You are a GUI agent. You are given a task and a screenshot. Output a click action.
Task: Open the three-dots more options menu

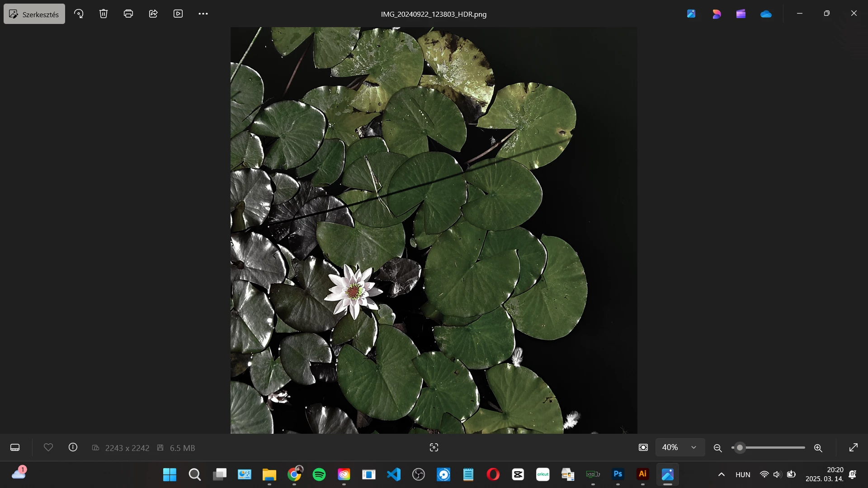click(203, 14)
